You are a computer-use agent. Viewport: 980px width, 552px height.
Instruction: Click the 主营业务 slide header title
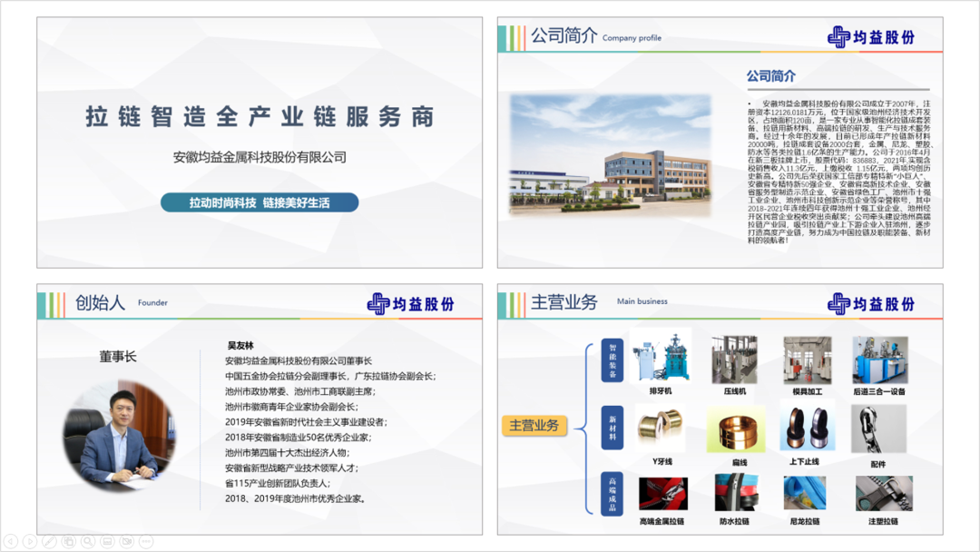click(x=563, y=302)
